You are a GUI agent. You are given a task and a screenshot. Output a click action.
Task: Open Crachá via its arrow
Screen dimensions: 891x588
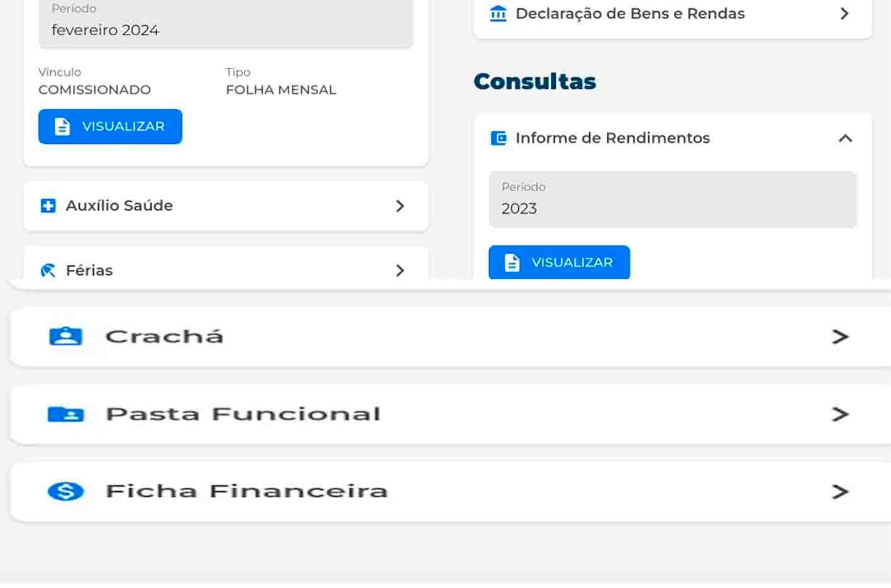[840, 336]
